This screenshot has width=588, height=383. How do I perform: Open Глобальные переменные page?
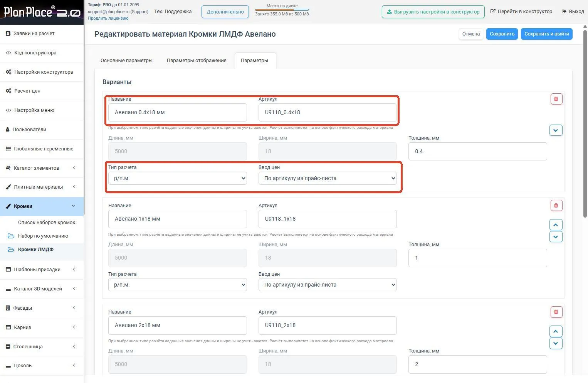tap(42, 149)
